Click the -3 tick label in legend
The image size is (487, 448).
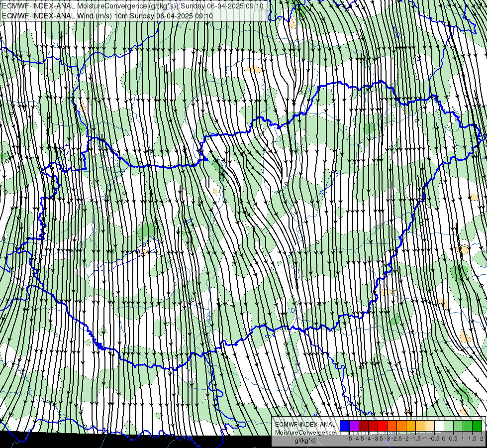coord(387,439)
